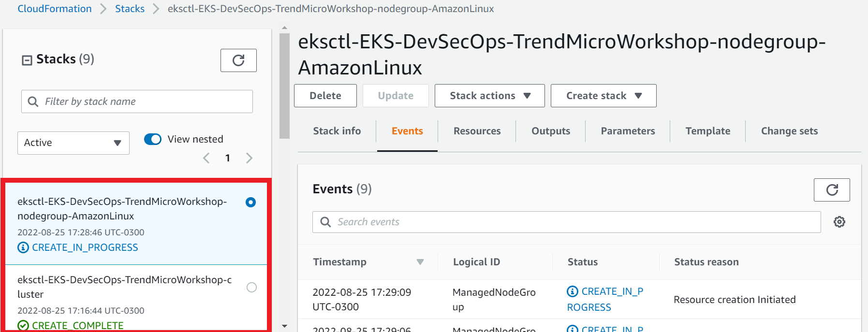Viewport: 868px width, 332px height.
Task: Select the cluster stack radio button
Action: click(251, 287)
